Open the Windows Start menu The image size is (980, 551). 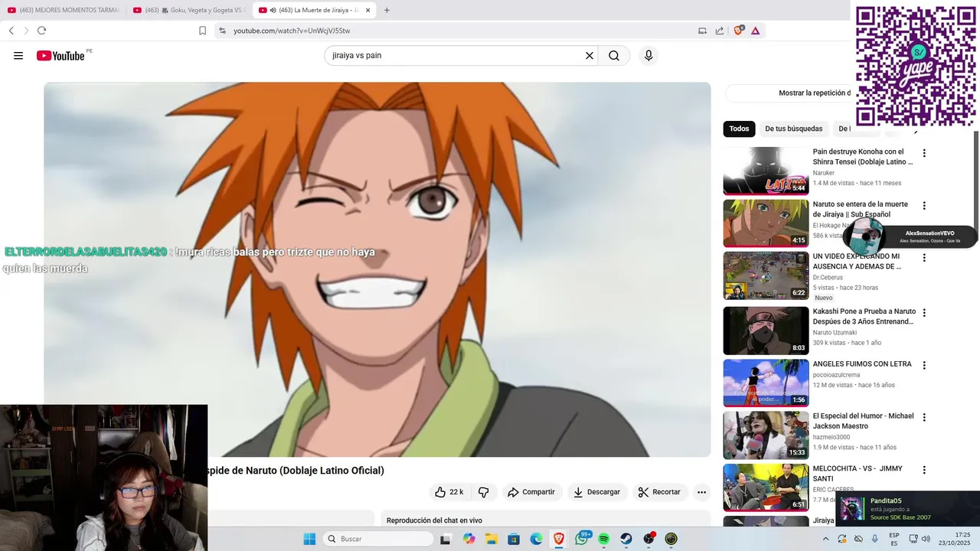[x=309, y=539]
